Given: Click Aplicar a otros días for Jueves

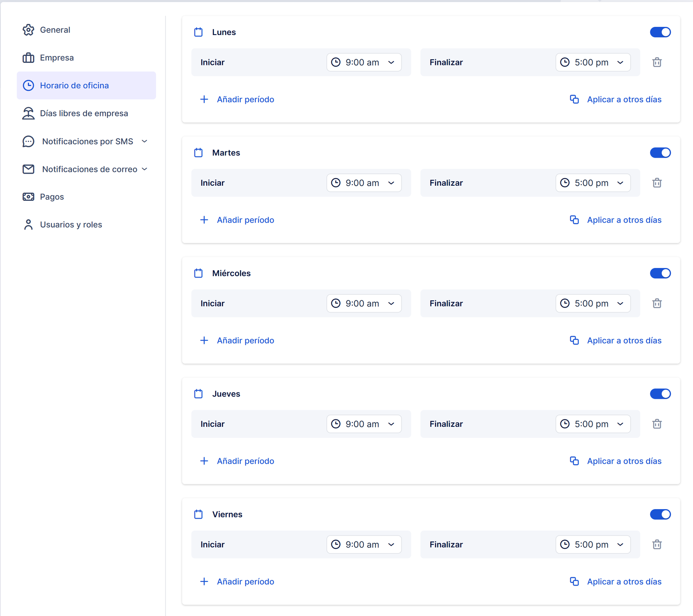Looking at the screenshot, I should click(624, 461).
